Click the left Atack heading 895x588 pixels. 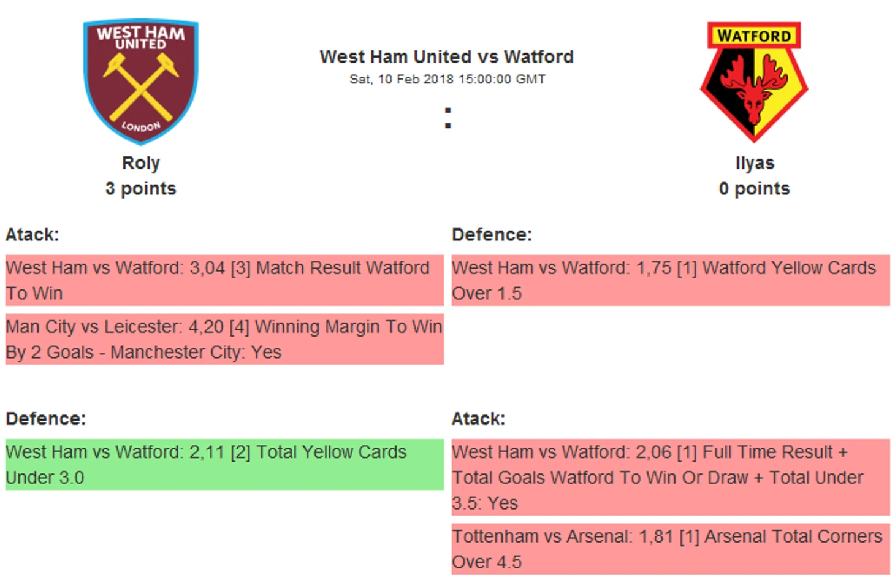(32, 235)
